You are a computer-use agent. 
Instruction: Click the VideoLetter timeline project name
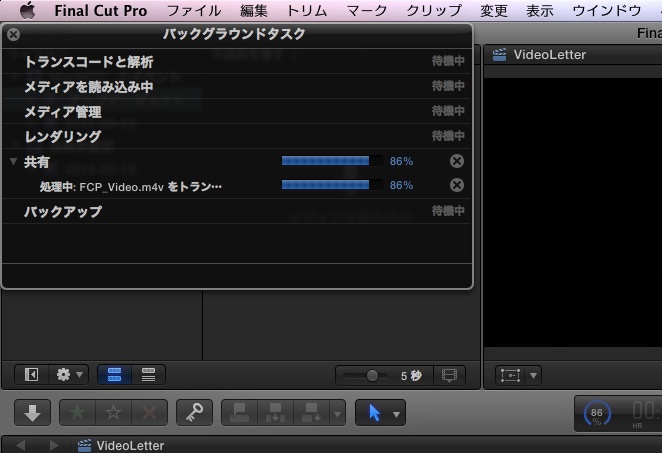[x=130, y=445]
